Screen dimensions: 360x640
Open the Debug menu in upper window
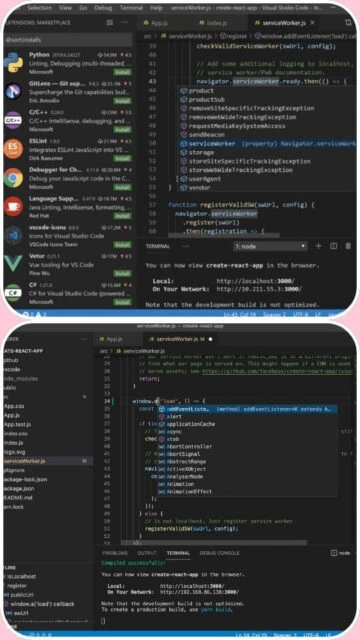pyautogui.click(x=103, y=8)
